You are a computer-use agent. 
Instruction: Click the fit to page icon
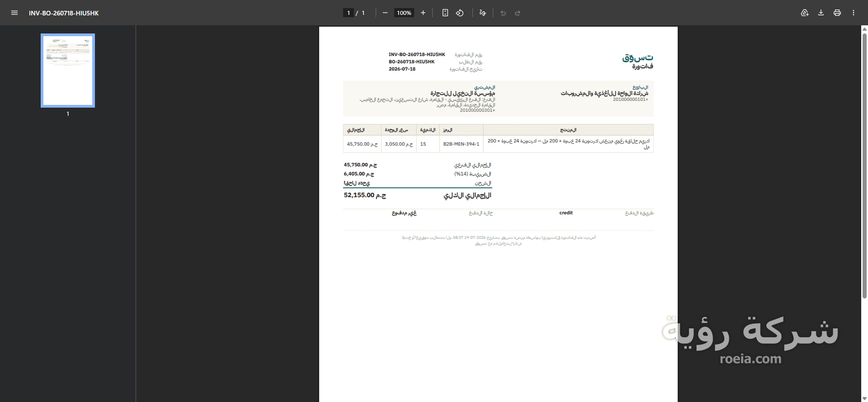(x=445, y=13)
